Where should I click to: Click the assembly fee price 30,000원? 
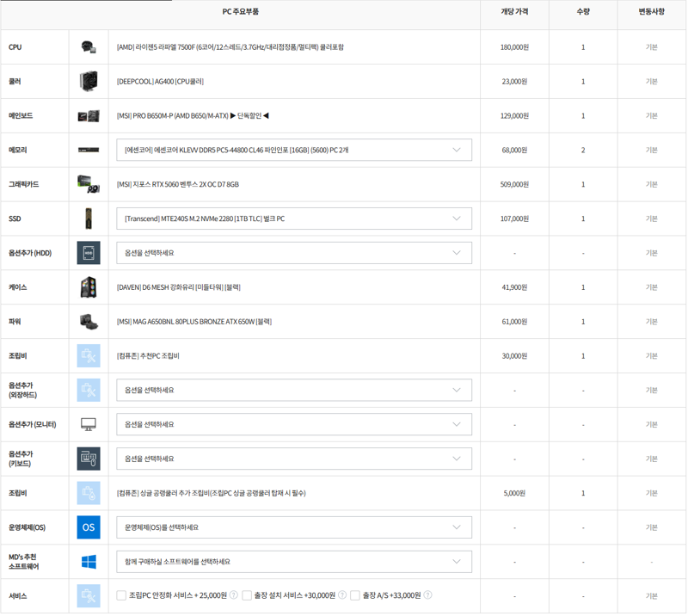pyautogui.click(x=514, y=356)
